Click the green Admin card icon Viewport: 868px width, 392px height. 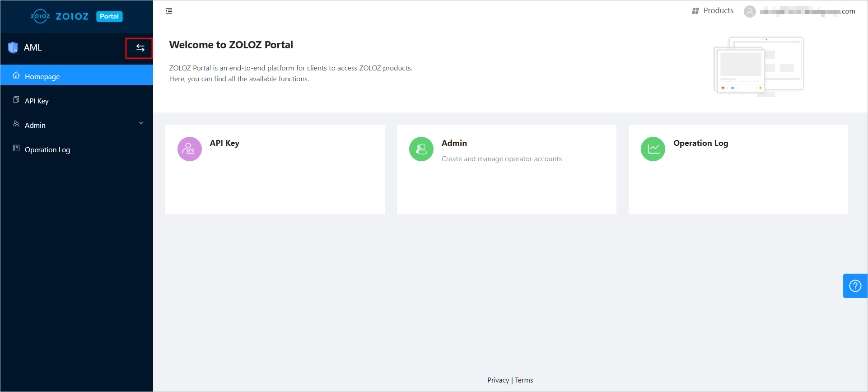click(x=421, y=149)
